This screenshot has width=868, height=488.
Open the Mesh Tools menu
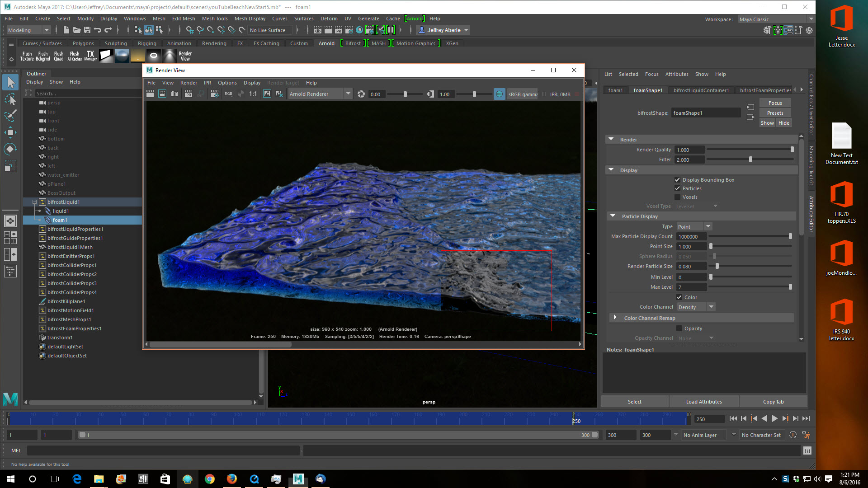click(x=215, y=19)
